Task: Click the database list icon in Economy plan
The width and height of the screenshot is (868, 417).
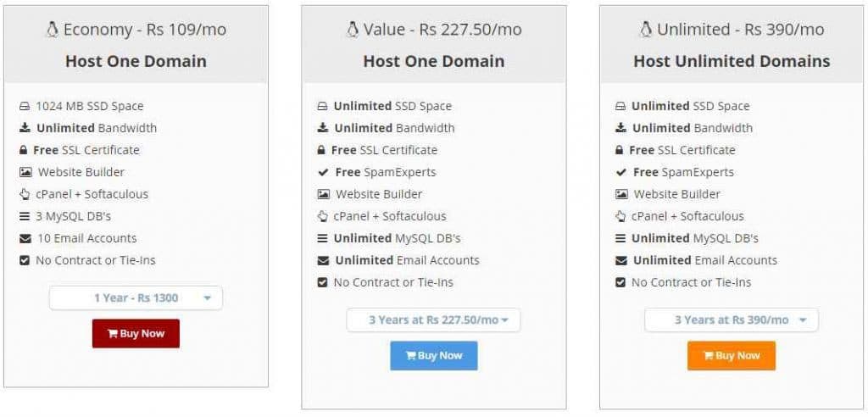Action: click(25, 216)
